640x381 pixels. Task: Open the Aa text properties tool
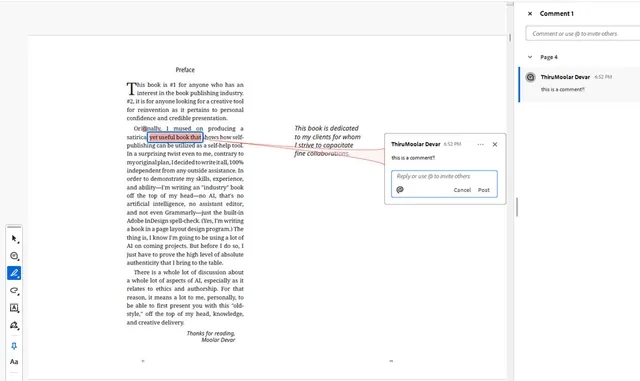[x=14, y=361]
